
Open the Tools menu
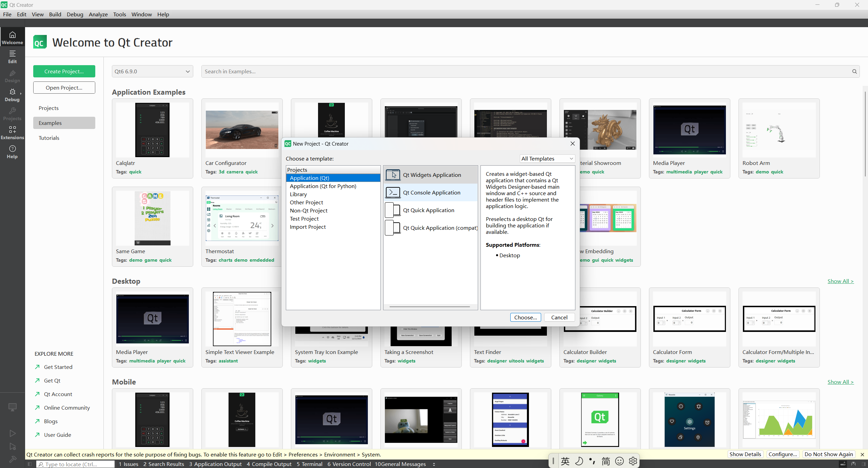tap(119, 14)
